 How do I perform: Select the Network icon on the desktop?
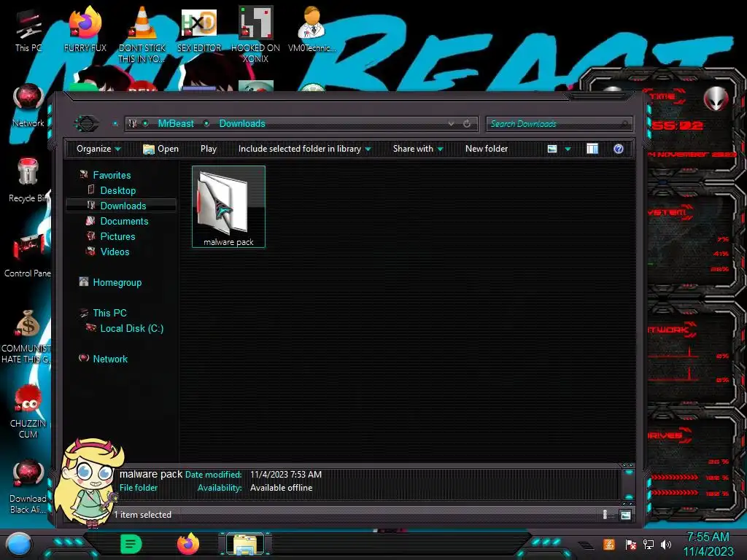(28, 105)
